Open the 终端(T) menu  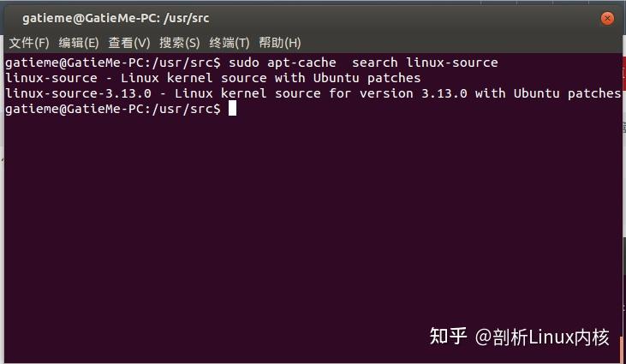click(230, 43)
